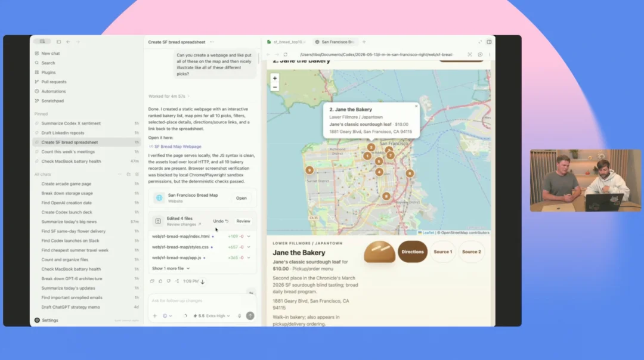
Task: Open Source 1 for Jane the Bakery
Action: pos(442,252)
